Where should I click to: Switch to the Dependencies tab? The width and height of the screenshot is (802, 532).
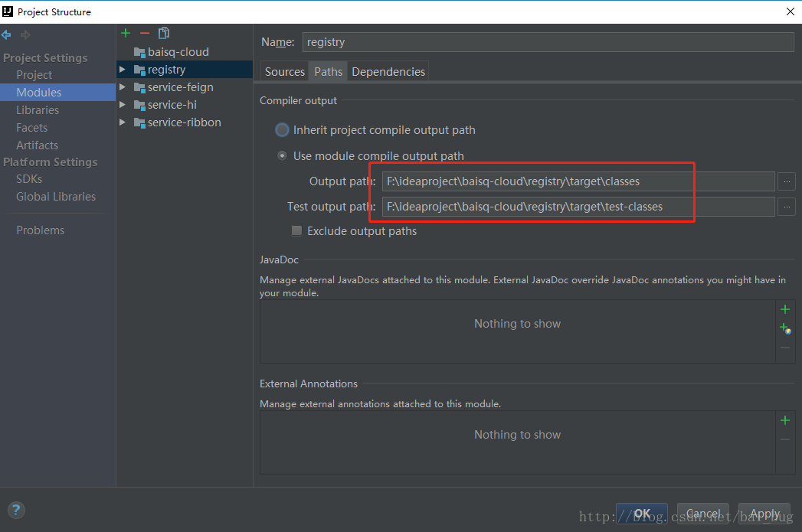pyautogui.click(x=388, y=71)
